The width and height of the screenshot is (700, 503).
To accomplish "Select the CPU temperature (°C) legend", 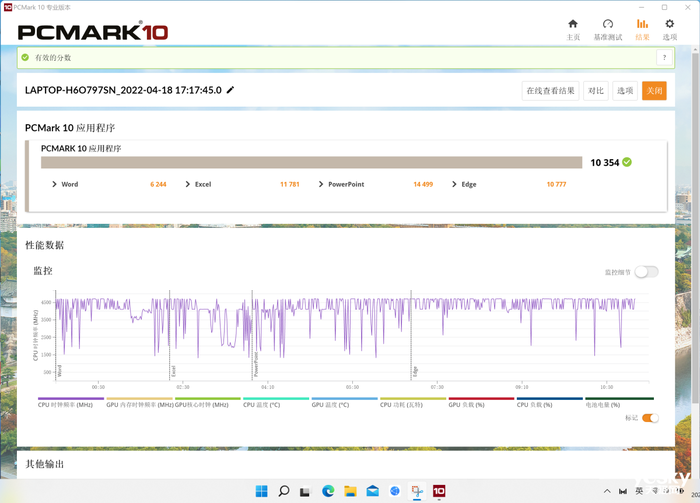I will tap(276, 402).
